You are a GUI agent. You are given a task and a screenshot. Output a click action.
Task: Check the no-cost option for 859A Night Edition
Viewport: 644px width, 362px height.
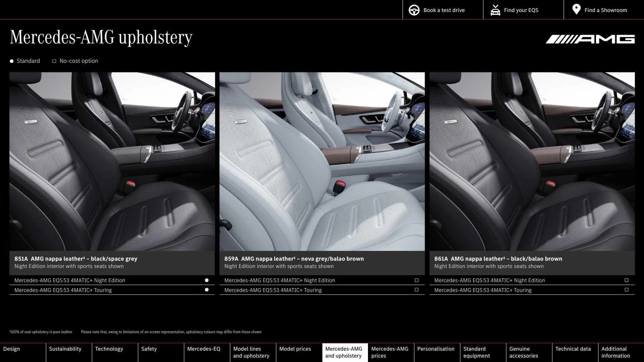point(417,280)
